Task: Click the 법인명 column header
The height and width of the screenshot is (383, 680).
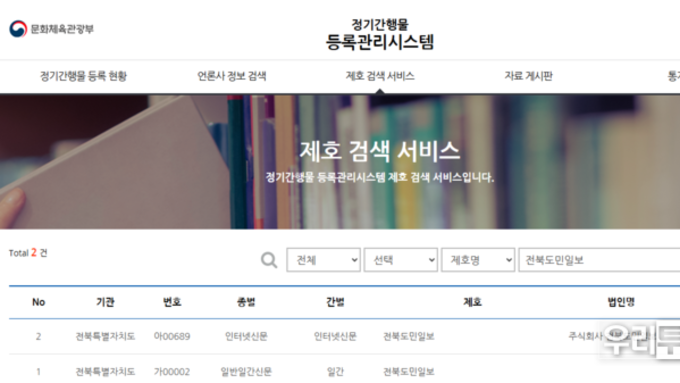Action: pyautogui.click(x=621, y=302)
